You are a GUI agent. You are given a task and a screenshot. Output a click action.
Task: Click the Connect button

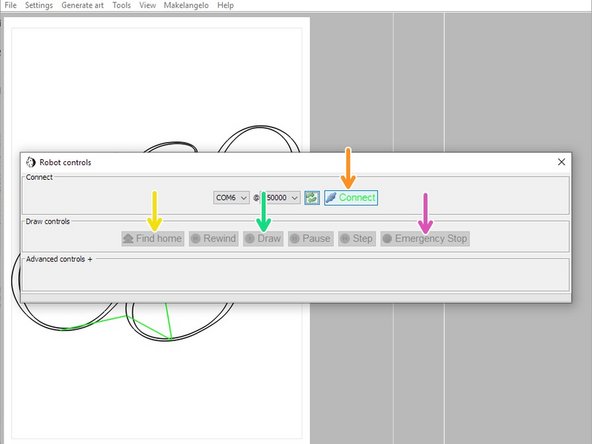[351, 198]
